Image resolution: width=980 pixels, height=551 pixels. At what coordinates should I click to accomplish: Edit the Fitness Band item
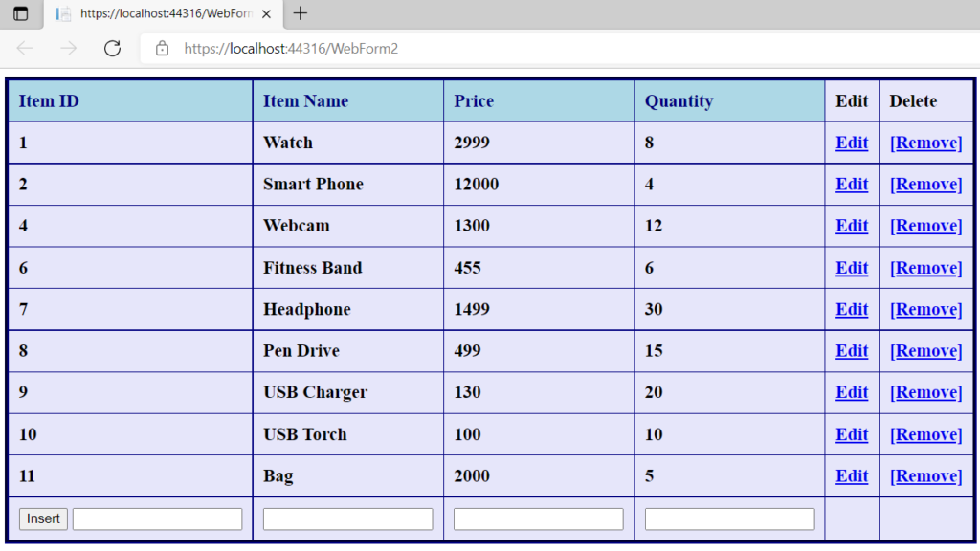pyautogui.click(x=851, y=267)
